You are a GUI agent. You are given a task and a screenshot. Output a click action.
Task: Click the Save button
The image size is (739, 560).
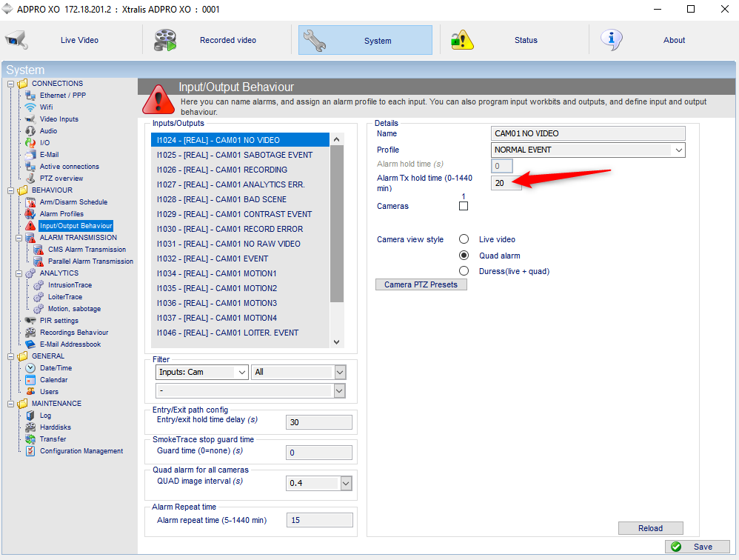[x=698, y=547]
